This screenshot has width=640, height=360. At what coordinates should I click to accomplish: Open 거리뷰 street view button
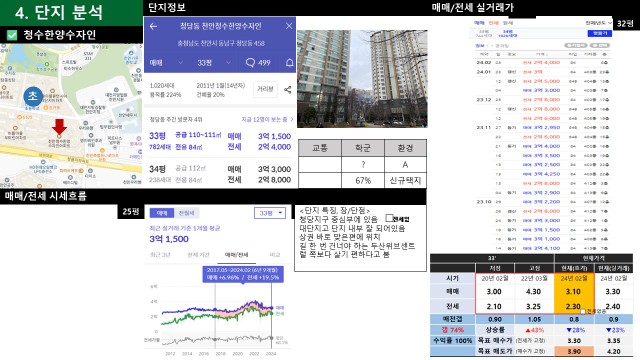[265, 89]
